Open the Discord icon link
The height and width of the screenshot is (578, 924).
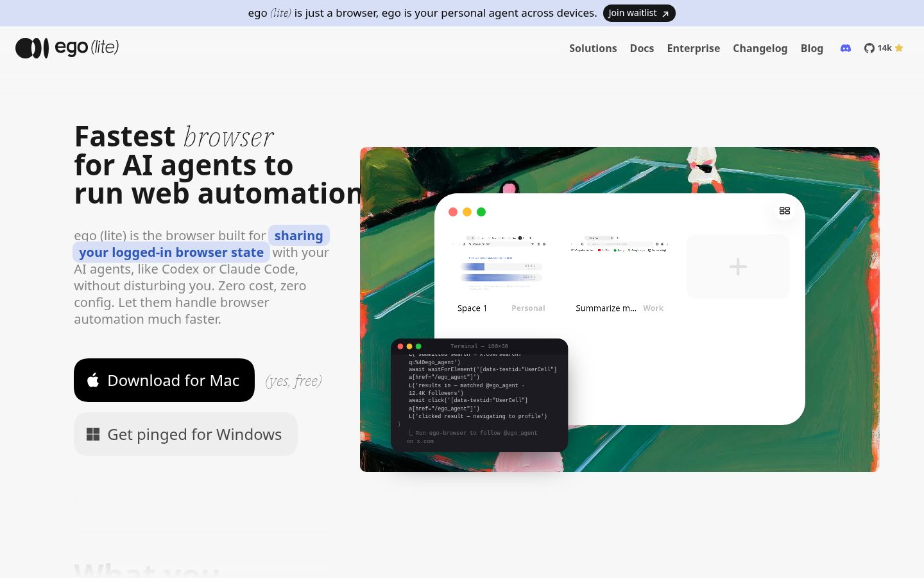coord(846,48)
